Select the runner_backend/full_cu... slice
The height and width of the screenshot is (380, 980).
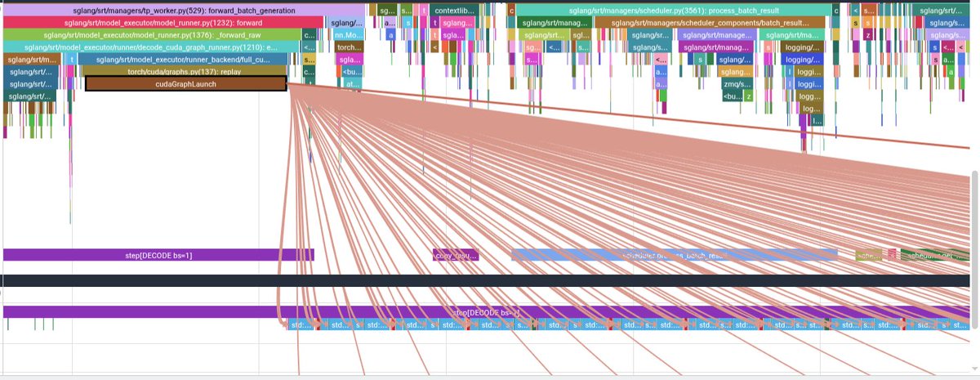point(185,60)
